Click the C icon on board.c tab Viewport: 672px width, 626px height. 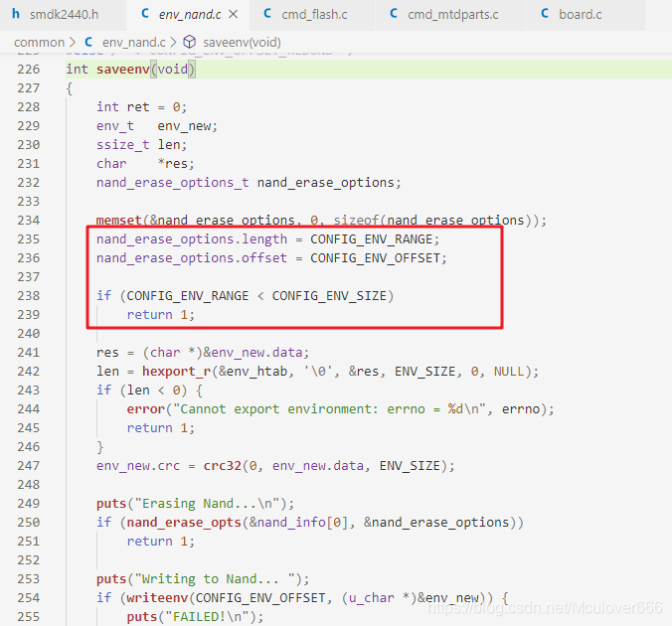click(545, 14)
